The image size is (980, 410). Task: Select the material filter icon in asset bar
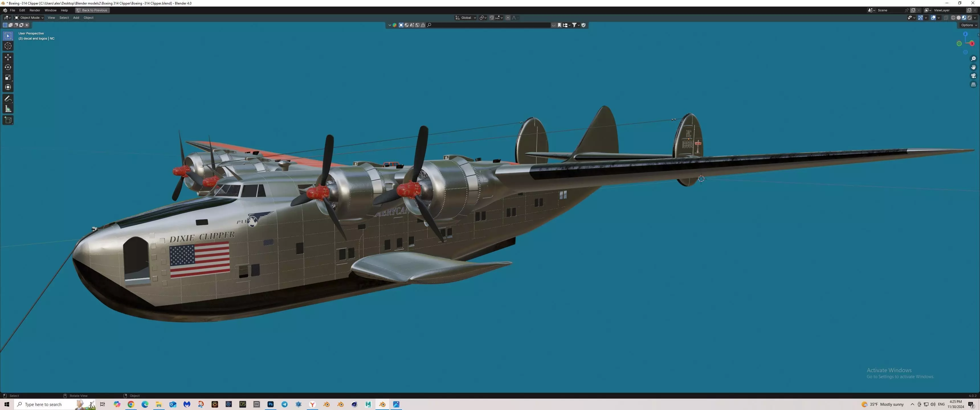[x=406, y=25]
